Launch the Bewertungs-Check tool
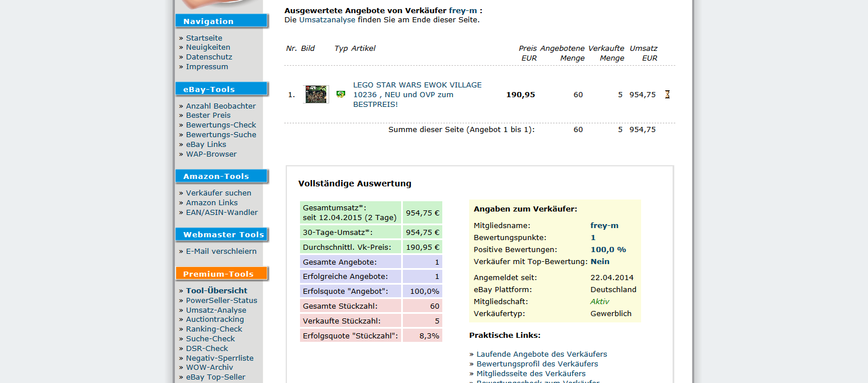This screenshot has height=383, width=868. point(221,125)
